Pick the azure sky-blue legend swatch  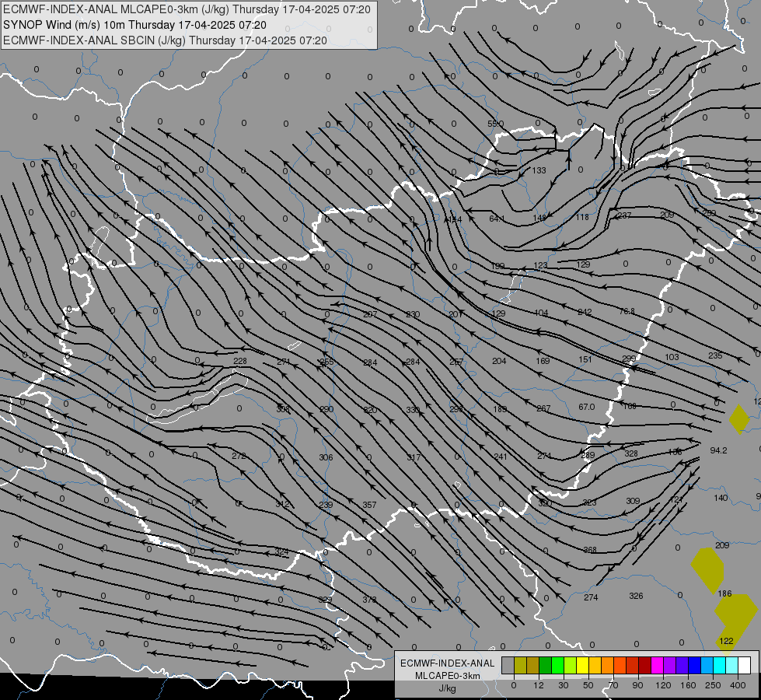point(707,665)
